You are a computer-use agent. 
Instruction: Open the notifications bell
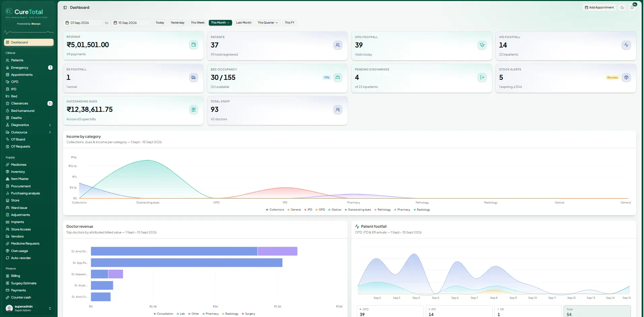[x=632, y=7]
